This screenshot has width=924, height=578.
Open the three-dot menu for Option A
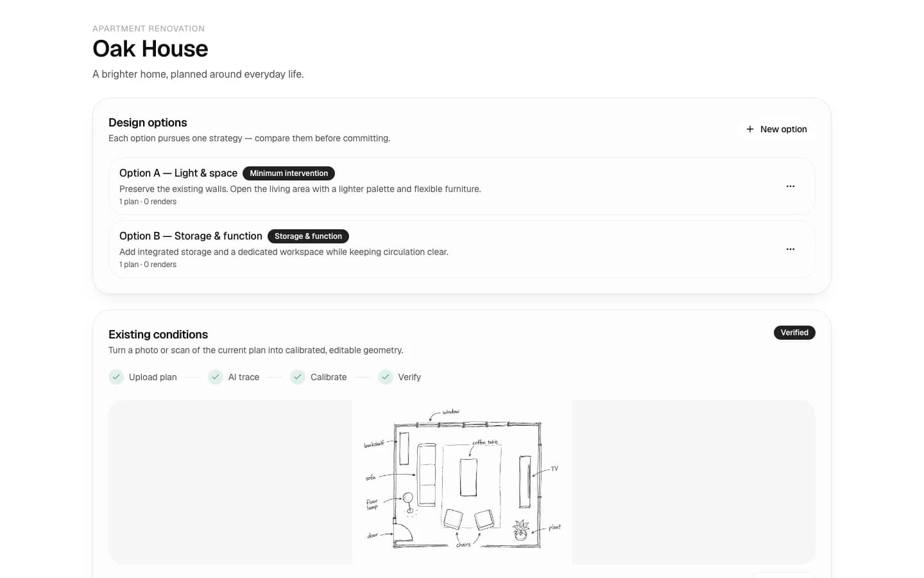tap(791, 186)
